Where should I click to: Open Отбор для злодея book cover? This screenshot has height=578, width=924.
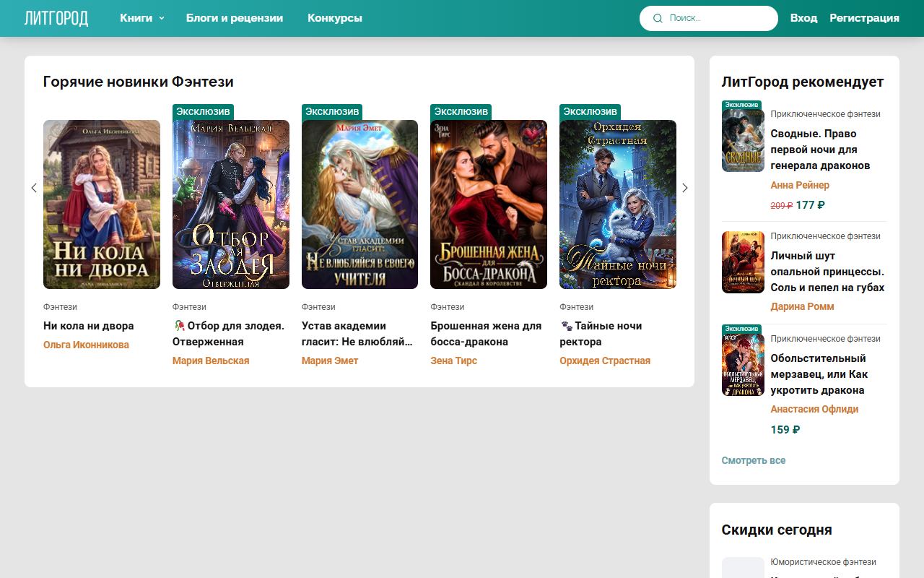click(231, 204)
